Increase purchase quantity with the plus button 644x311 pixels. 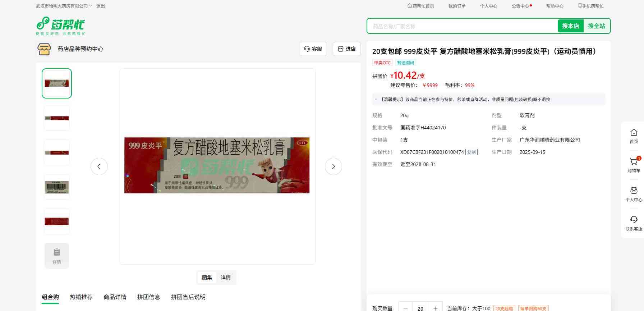click(435, 308)
